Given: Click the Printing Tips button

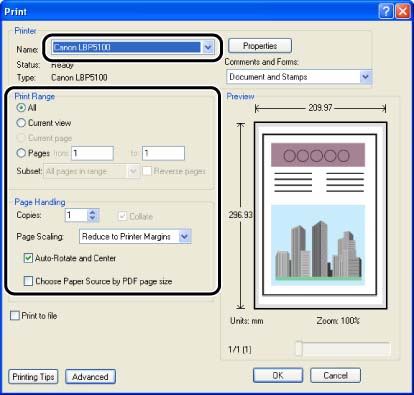Looking at the screenshot, I should pos(33,377).
